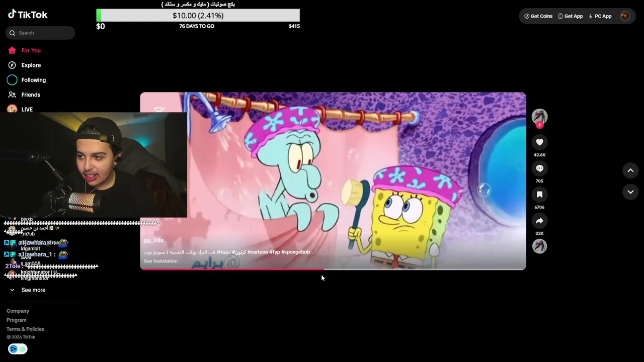Toggle the switch icon at bottom left
Image resolution: width=644 pixels, height=362 pixels.
[x=18, y=349]
